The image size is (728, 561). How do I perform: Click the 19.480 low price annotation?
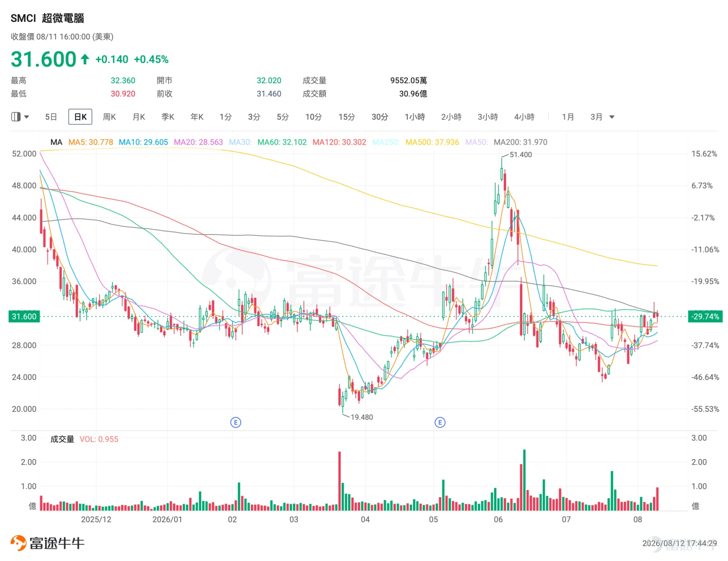pyautogui.click(x=362, y=417)
